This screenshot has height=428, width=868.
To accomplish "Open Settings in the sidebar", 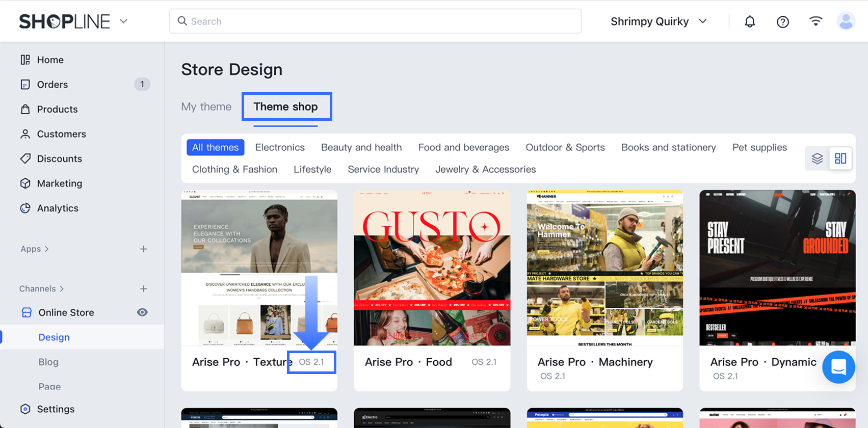I will click(x=56, y=409).
